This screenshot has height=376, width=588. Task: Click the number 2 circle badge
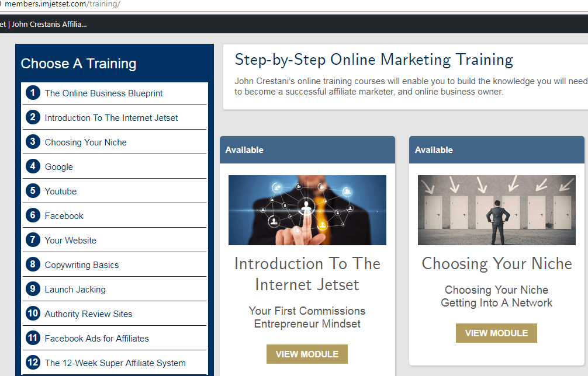point(33,117)
